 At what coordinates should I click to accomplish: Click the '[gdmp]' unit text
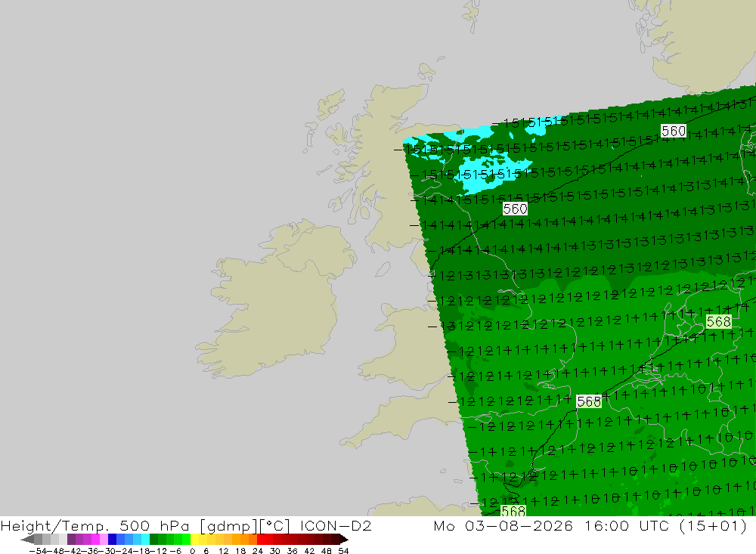click(x=228, y=526)
